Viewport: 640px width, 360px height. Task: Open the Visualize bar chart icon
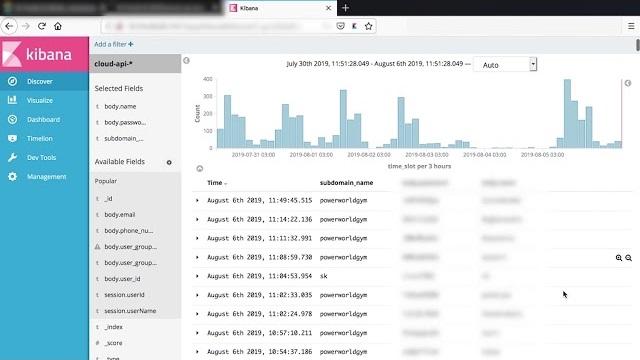coord(12,100)
